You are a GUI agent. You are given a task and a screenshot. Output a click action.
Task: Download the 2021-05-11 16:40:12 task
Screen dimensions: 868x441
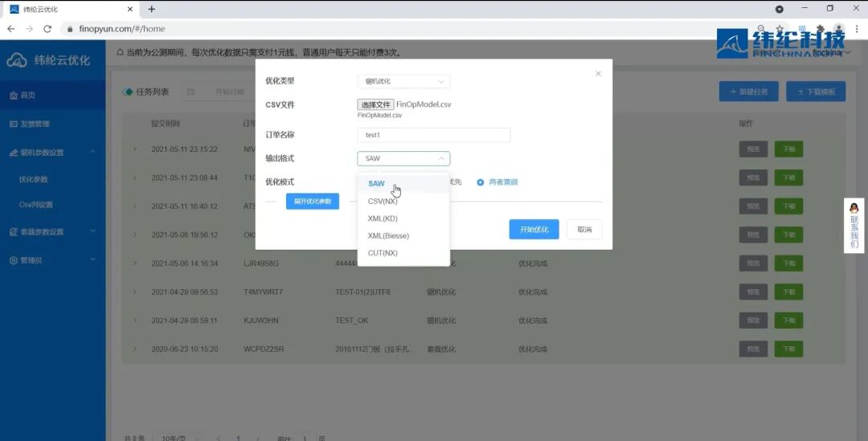point(788,206)
